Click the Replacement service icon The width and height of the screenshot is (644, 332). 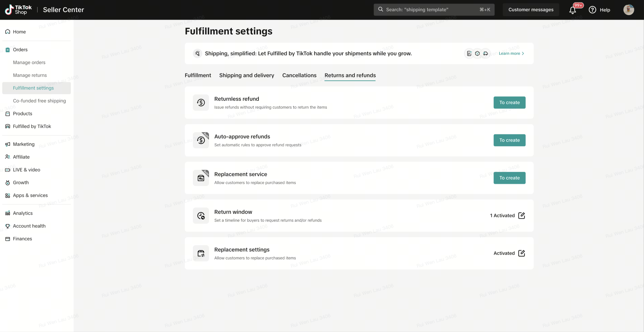(x=201, y=178)
